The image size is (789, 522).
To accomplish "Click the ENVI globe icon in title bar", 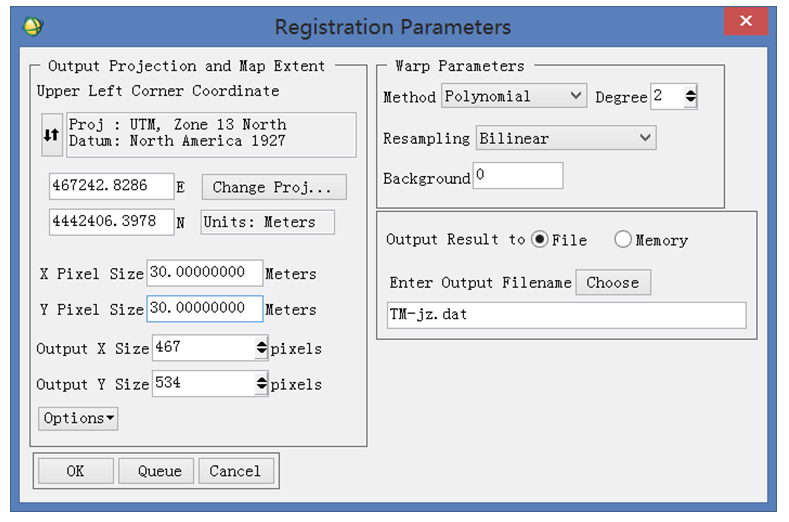I will point(33,26).
